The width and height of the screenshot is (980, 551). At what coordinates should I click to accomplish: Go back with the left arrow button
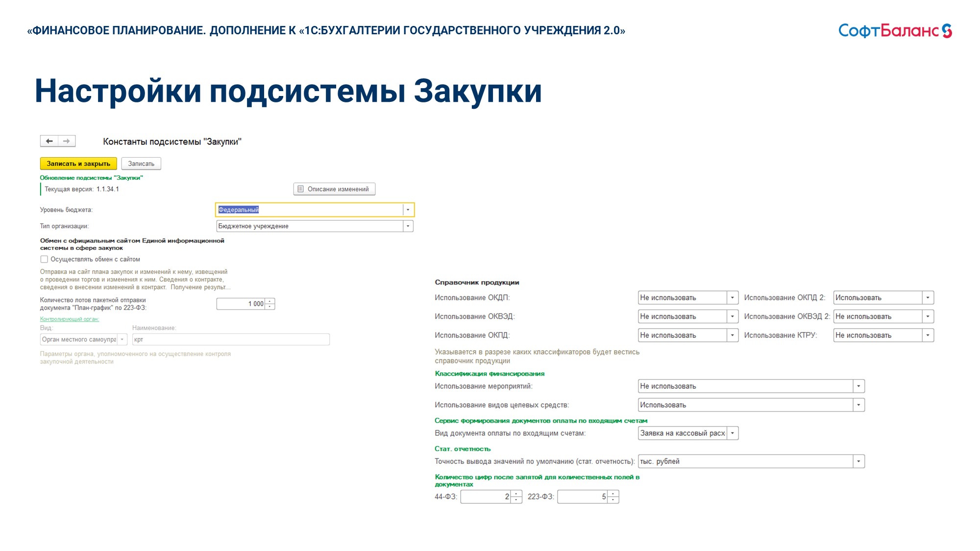tap(49, 141)
